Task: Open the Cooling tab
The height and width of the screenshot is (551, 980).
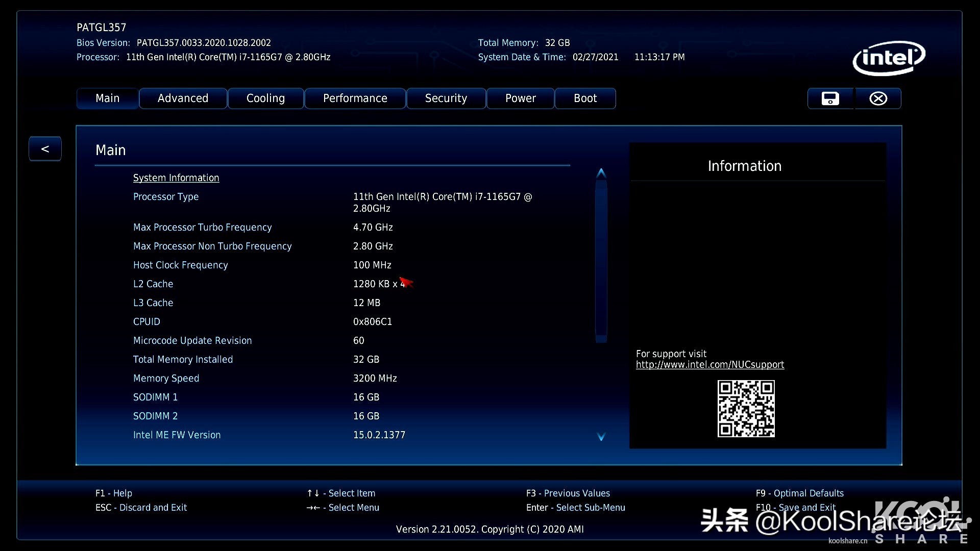Action: (265, 98)
